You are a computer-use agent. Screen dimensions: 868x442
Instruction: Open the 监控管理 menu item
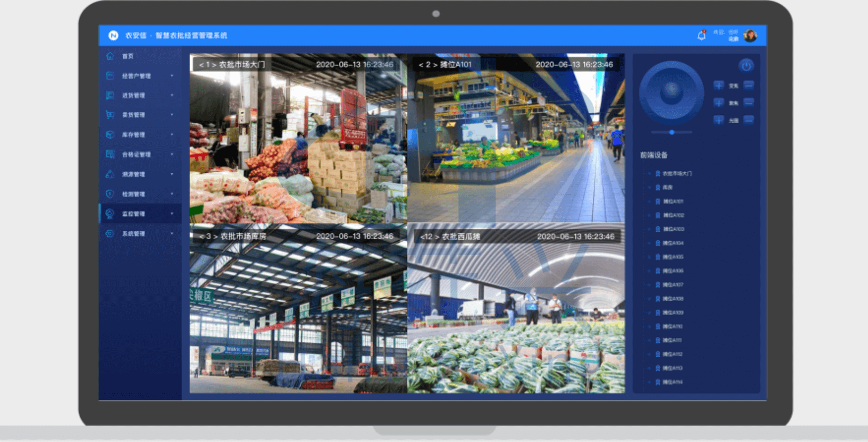pos(133,214)
